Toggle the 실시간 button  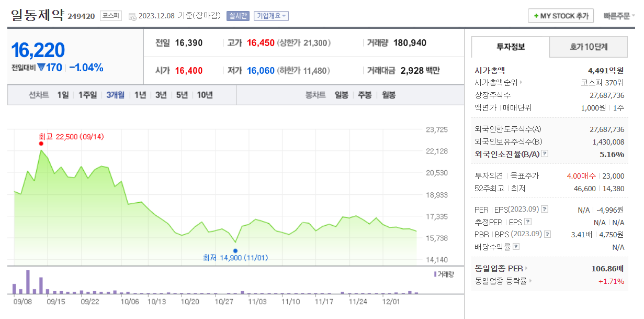[238, 16]
